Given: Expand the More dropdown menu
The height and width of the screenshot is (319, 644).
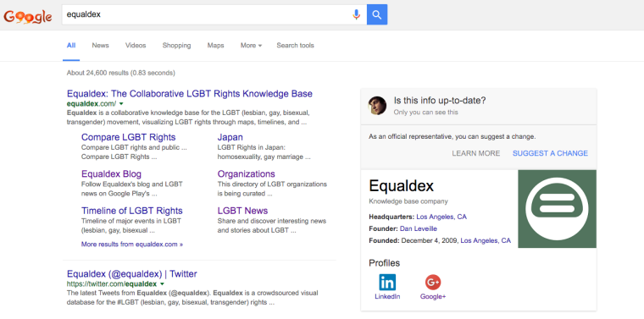Looking at the screenshot, I should [x=251, y=46].
